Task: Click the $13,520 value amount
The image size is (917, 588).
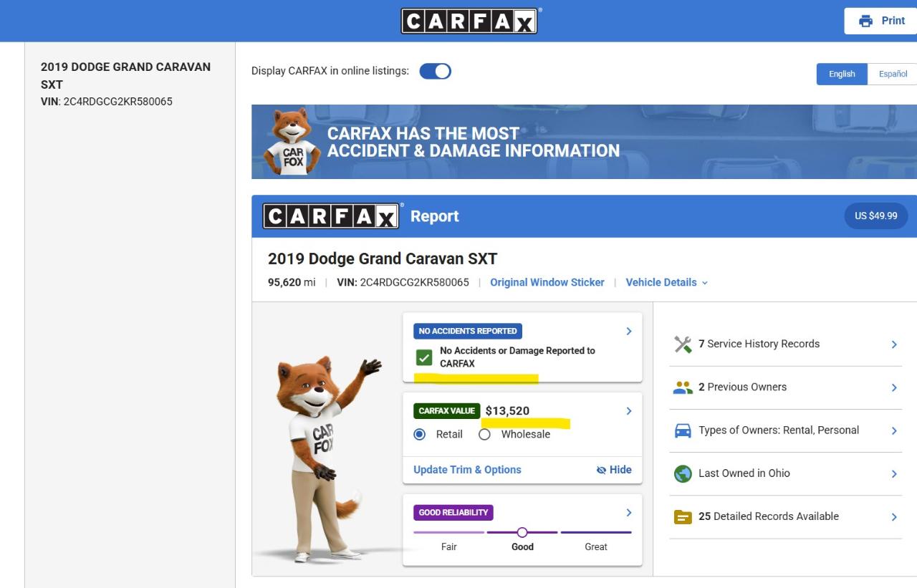Action: 507,411
